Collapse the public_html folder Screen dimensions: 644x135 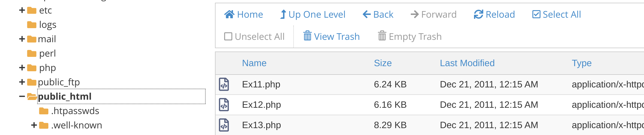click(22, 96)
